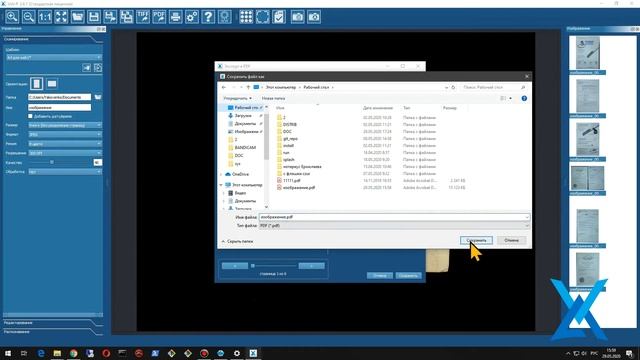Click the first camera toolbar icon
The image size is (640, 360).
click(298, 17)
